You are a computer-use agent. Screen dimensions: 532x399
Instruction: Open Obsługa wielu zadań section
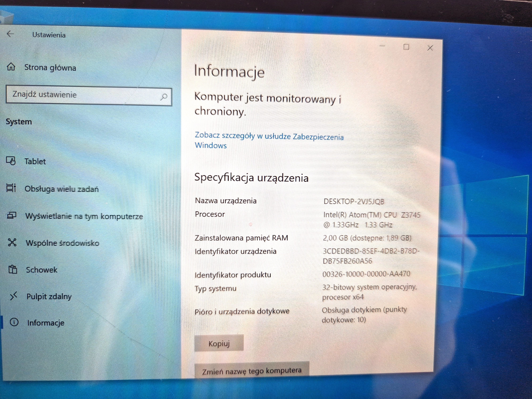pyautogui.click(x=62, y=189)
